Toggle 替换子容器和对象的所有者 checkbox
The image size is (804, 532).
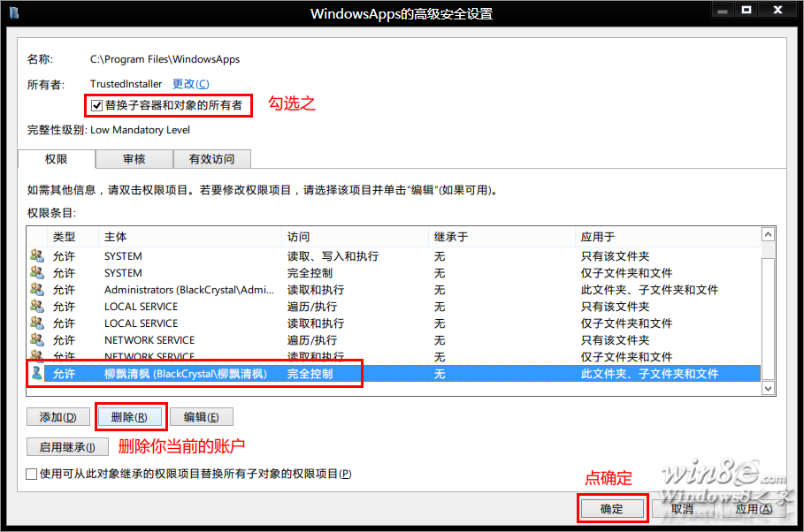pyautogui.click(x=96, y=105)
